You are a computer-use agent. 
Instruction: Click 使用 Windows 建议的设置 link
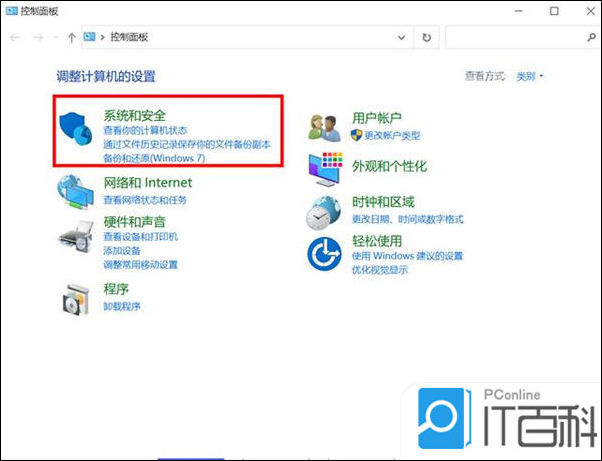pos(408,256)
